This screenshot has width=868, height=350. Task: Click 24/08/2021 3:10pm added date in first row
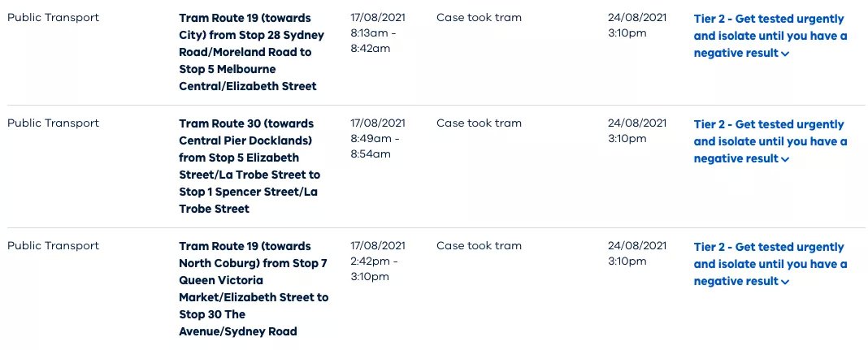637,25
